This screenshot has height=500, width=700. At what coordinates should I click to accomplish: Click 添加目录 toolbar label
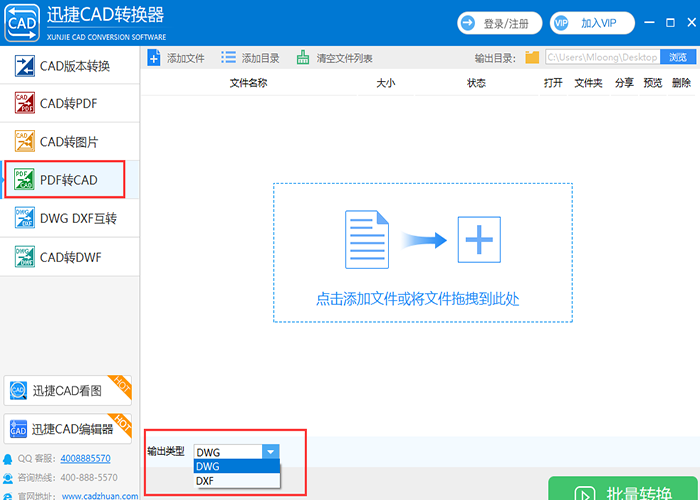click(x=261, y=58)
